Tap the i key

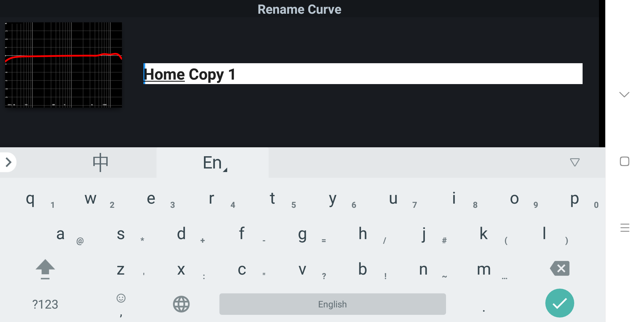(454, 199)
